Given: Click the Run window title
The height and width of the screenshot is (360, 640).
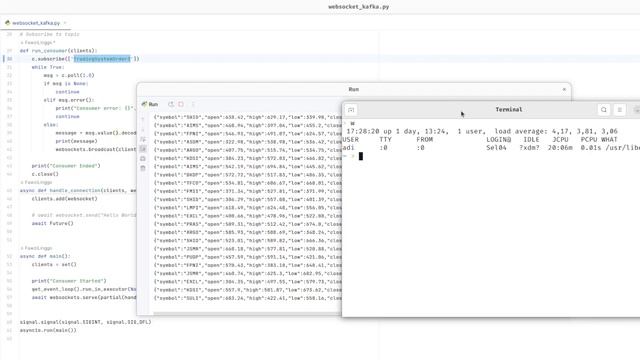Looking at the screenshot, I should pyautogui.click(x=353, y=89).
